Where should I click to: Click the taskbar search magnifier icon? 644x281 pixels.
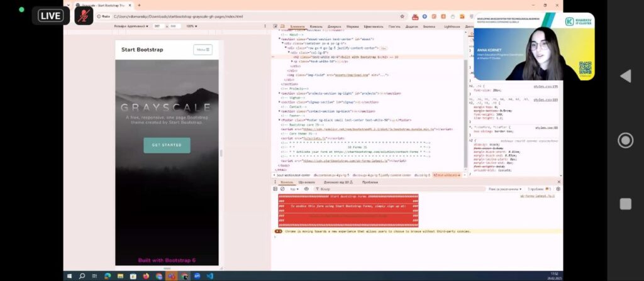82,276
